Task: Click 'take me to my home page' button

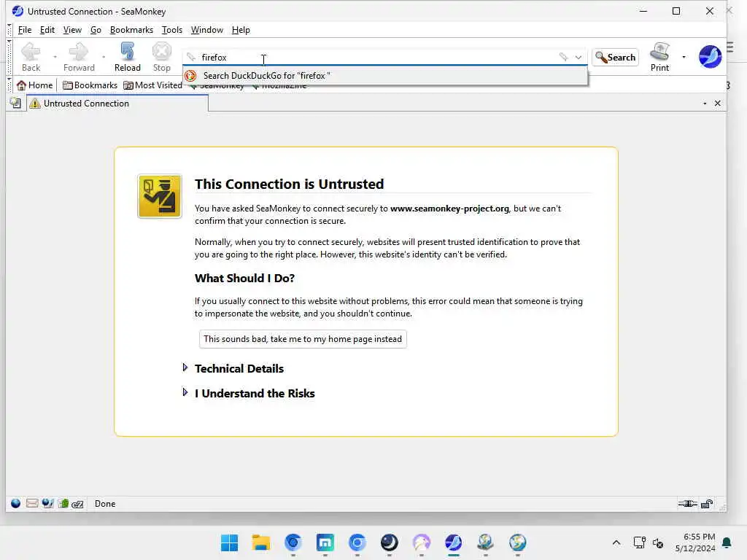Action: click(x=303, y=339)
